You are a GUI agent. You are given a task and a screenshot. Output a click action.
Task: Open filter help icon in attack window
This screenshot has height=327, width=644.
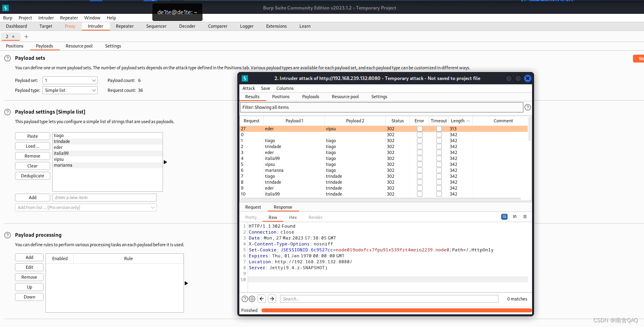pyautogui.click(x=528, y=107)
